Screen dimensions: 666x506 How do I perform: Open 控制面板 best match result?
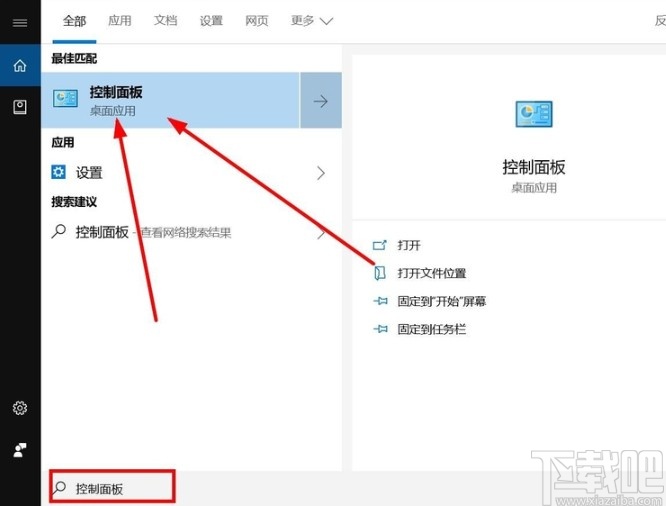tap(170, 100)
